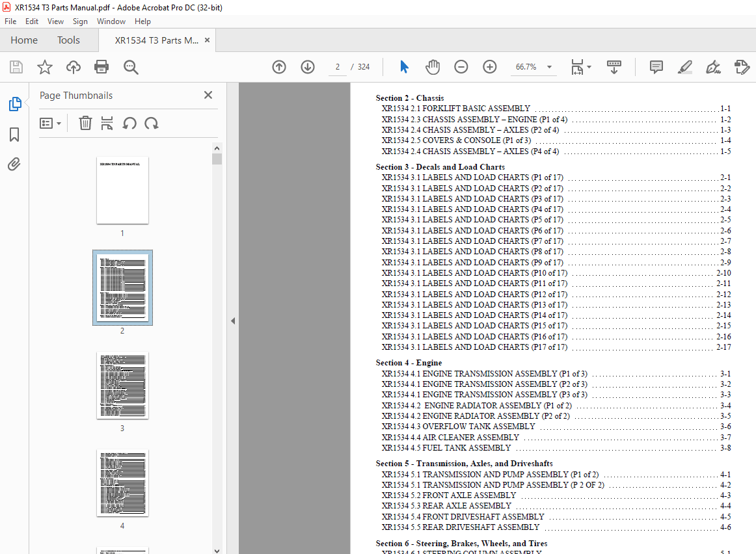This screenshot has width=756, height=554.
Task: Delete selected page thumbnail with trash icon
Action: 85,123
